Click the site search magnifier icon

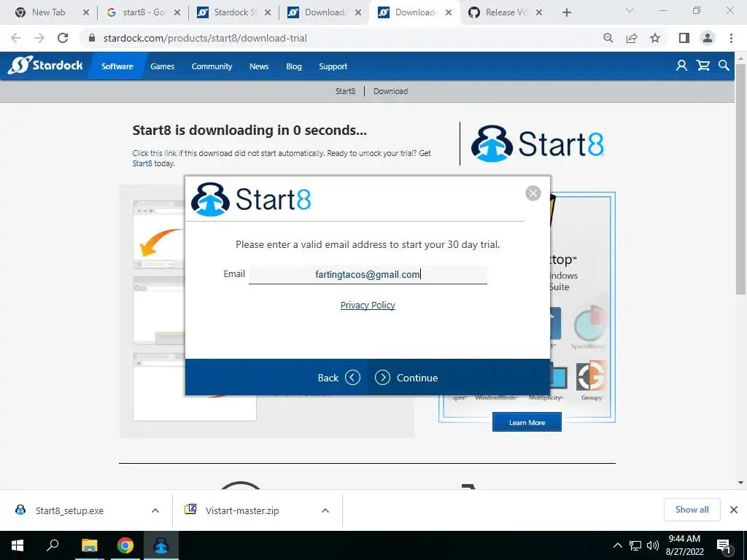point(724,66)
